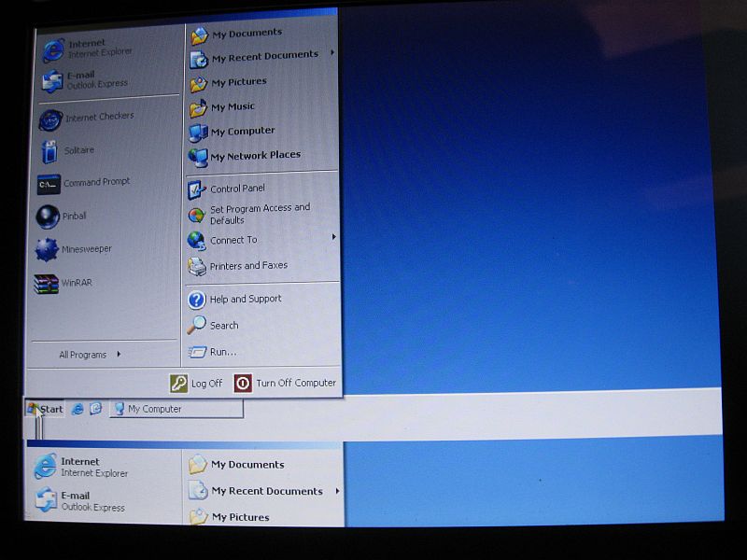Screen dimensions: 747x560
Task: Open Run dialog from Start menu
Action: 222,352
